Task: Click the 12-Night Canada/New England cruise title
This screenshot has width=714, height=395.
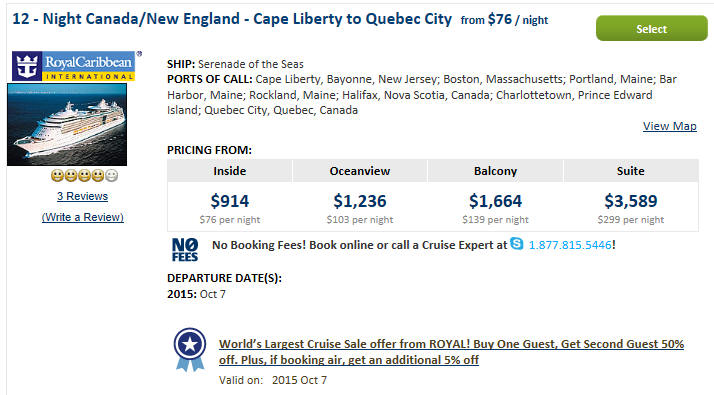Action: (232, 19)
